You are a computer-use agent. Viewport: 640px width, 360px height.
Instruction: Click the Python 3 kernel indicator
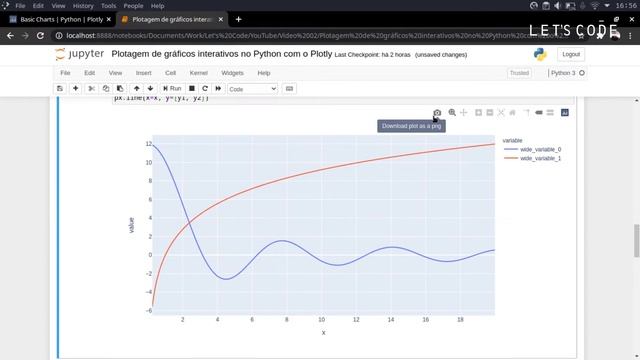click(x=567, y=73)
